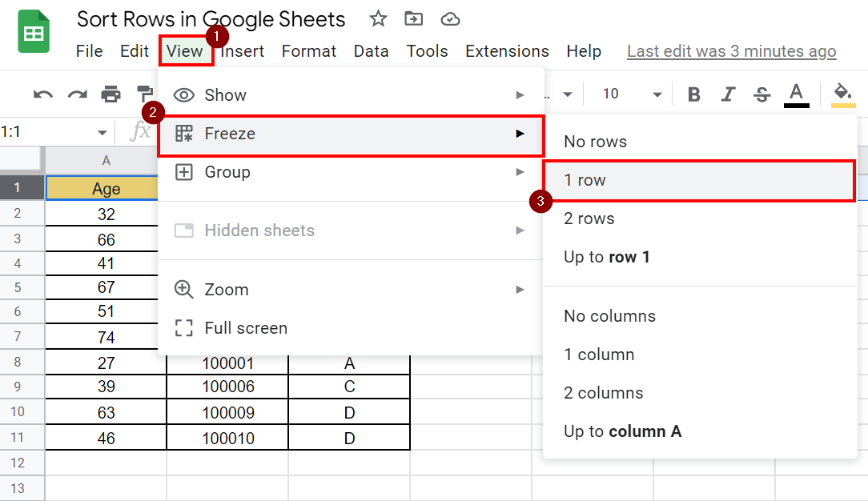This screenshot has height=501, width=868.
Task: Open the Tools menu
Action: 427,51
